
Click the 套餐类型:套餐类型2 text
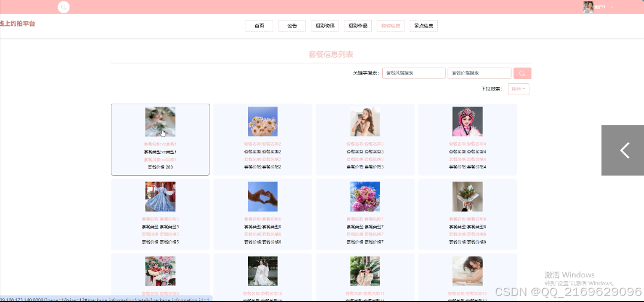(x=263, y=152)
